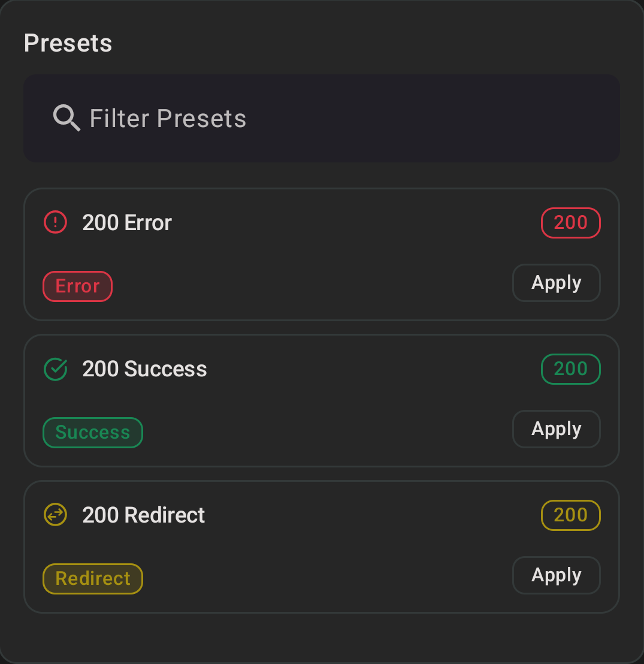This screenshot has height=664, width=644.
Task: Click the yellow 200 status badge
Action: (570, 515)
